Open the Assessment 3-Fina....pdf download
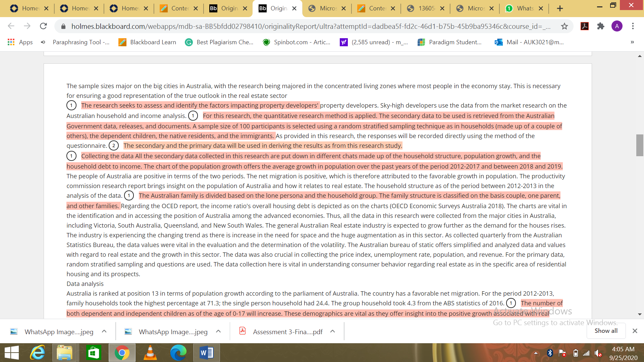 281,332
